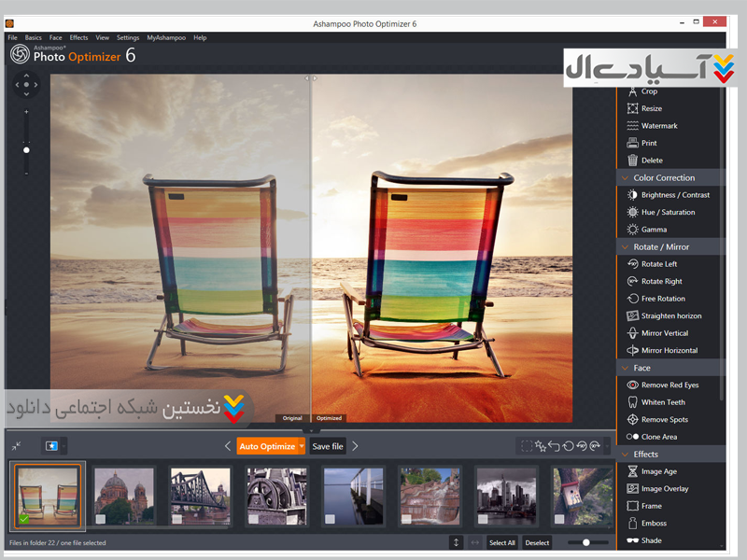747x560 pixels.
Task: Choose the Rotate Left tool
Action: pyautogui.click(x=633, y=264)
